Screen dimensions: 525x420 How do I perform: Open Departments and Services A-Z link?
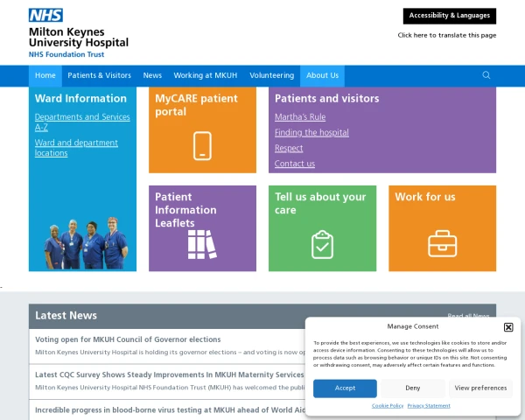[x=82, y=122]
